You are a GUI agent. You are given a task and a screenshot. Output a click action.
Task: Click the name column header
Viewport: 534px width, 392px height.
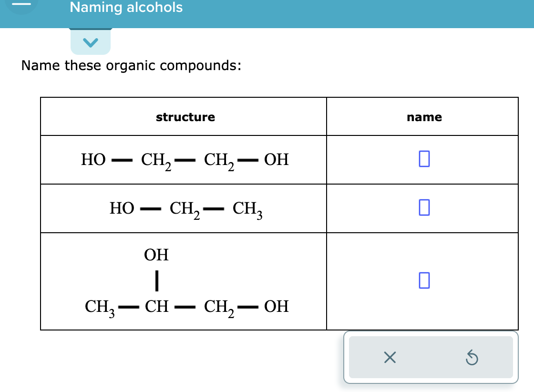(x=424, y=117)
